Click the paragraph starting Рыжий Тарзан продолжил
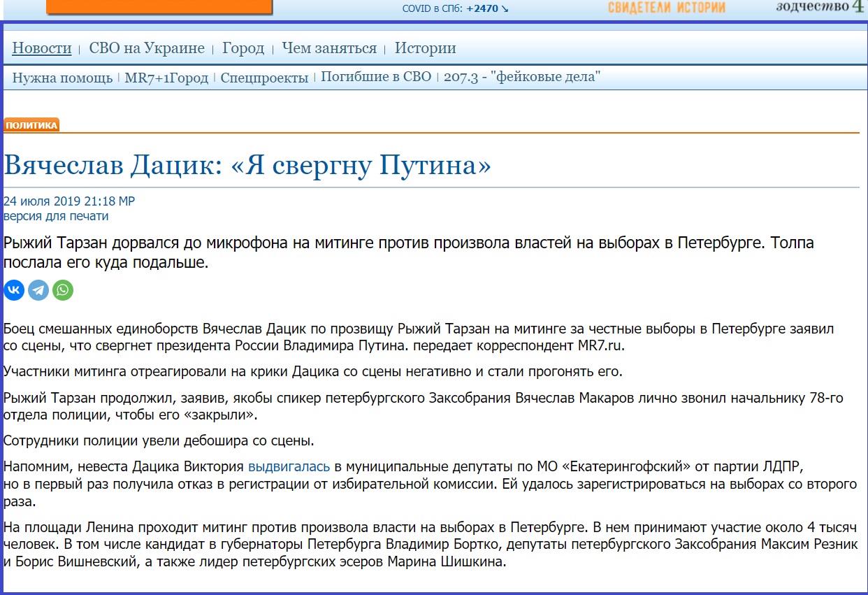Viewport: 868px width, 595px height. tap(424, 406)
